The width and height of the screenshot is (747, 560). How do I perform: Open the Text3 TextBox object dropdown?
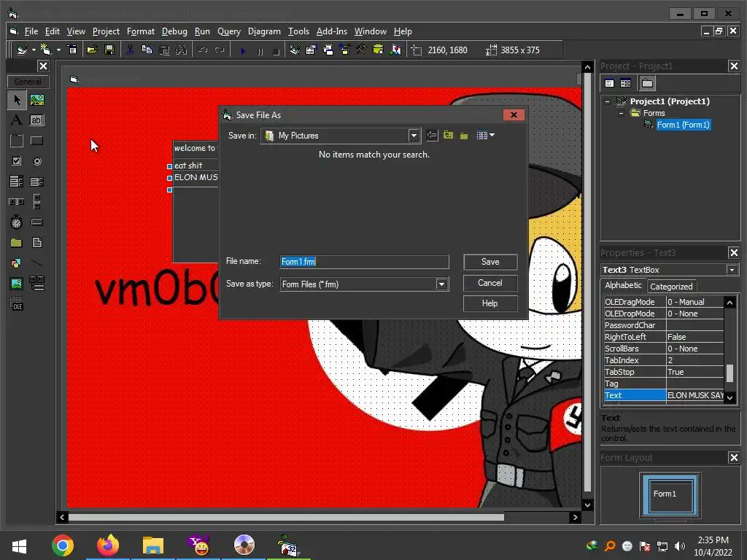click(x=732, y=270)
